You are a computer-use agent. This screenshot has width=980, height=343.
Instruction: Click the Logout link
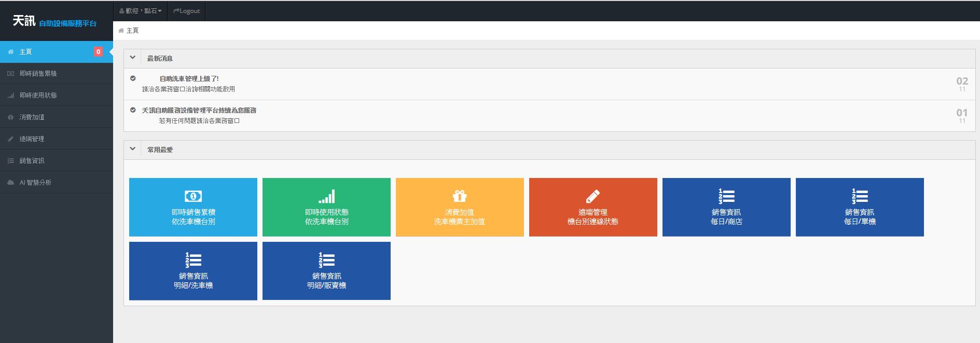click(187, 11)
